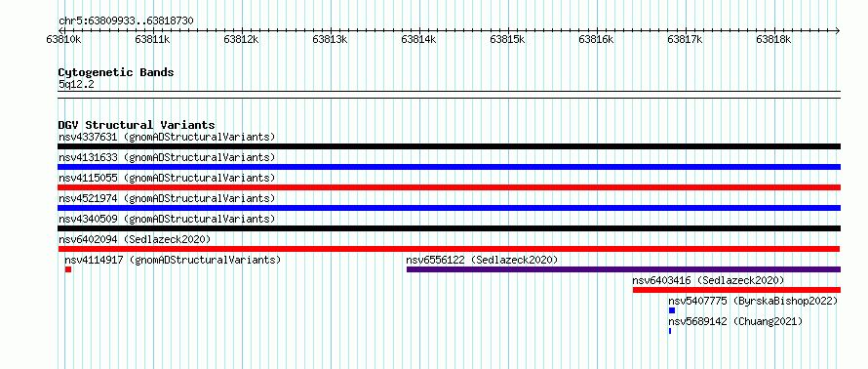The height and width of the screenshot is (369, 868).
Task: Select the small blue nsv5407775 variant box
Action: coord(672,310)
